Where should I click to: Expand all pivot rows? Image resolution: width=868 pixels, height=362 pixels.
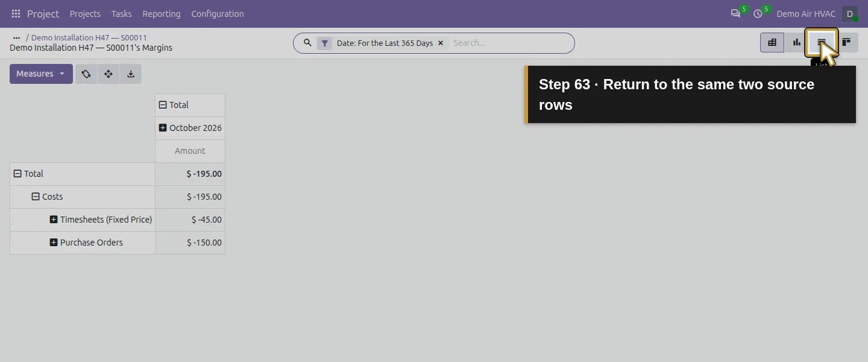[108, 74]
